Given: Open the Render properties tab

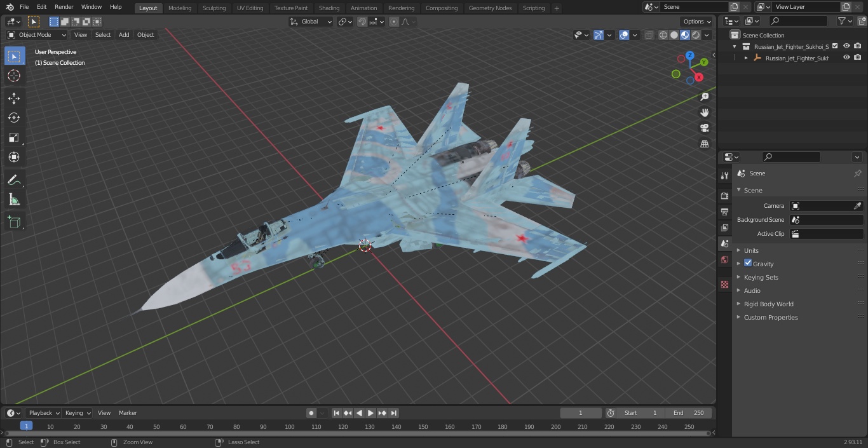Looking at the screenshot, I should [724, 196].
